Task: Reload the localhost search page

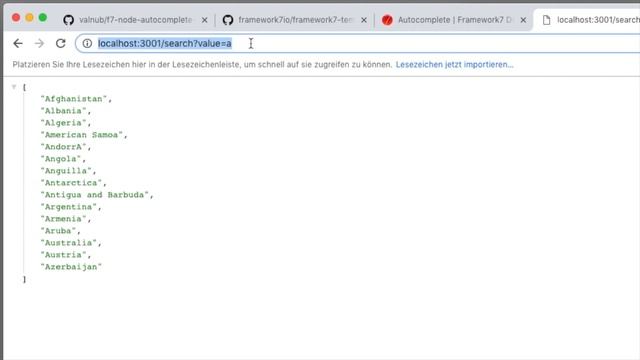Action: pos(61,43)
